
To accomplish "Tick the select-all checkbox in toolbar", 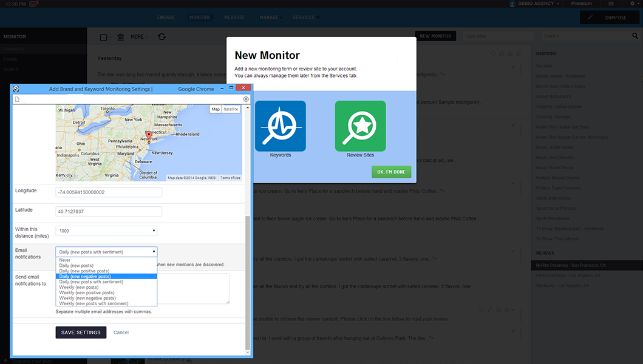I will (104, 38).
